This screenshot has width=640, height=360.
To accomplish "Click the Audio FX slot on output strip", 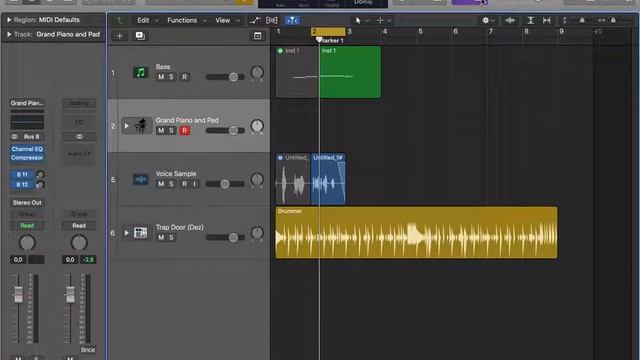I will coord(79,154).
